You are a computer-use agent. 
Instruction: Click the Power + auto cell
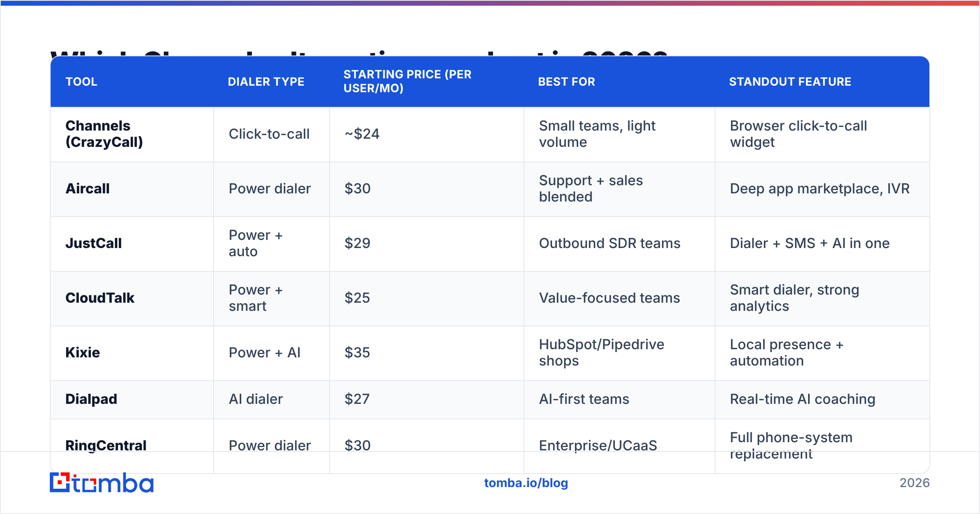click(256, 243)
